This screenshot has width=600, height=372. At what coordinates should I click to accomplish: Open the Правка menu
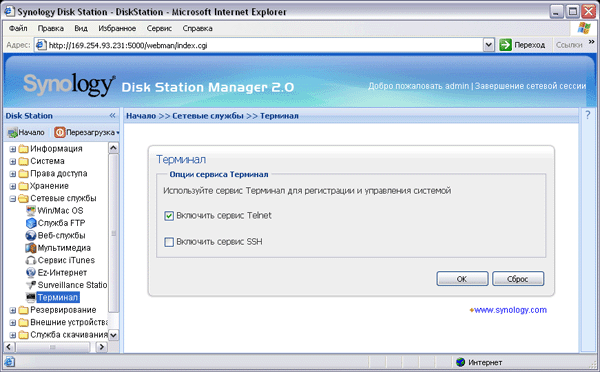51,28
